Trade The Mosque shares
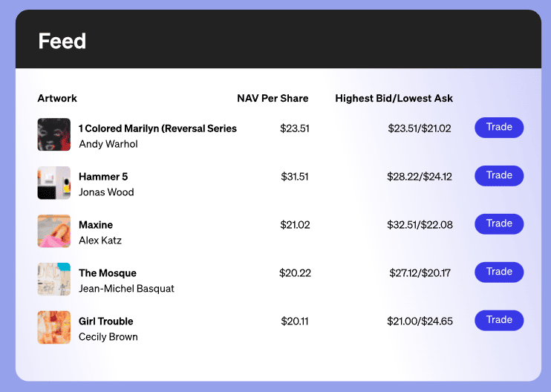551x392 pixels. pyautogui.click(x=499, y=272)
